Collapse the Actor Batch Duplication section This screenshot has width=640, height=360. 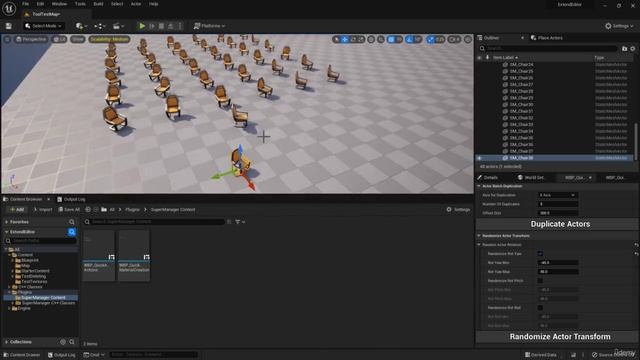(479, 186)
